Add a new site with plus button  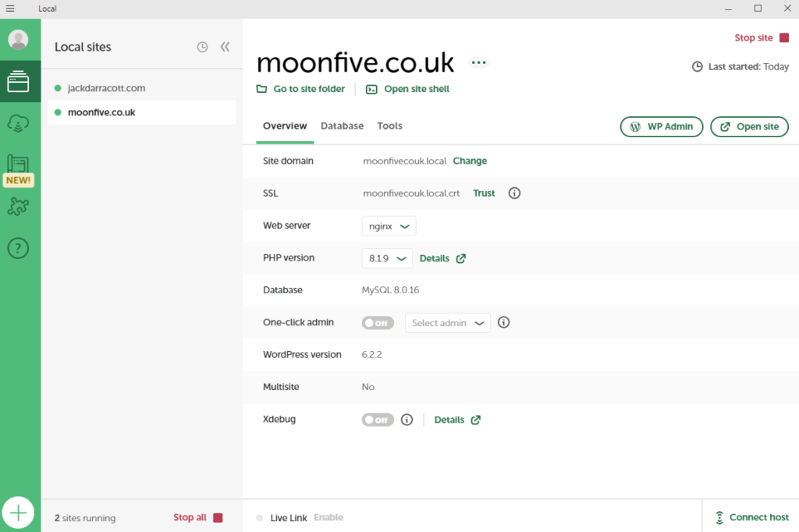coord(19,512)
